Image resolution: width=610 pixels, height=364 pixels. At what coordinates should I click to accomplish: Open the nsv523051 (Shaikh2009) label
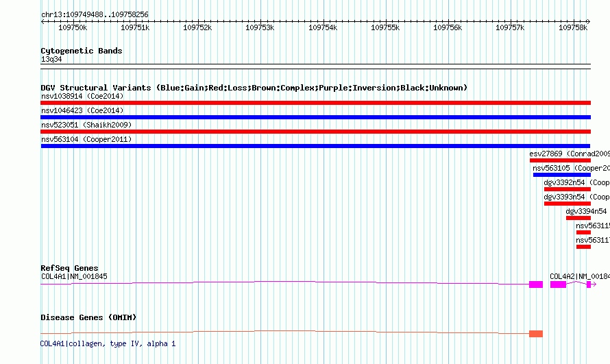[86, 125]
